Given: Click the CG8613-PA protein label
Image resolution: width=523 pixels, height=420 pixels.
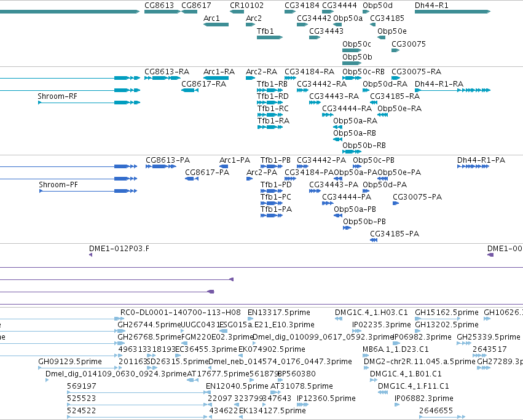Looking at the screenshot, I should (x=168, y=160).
